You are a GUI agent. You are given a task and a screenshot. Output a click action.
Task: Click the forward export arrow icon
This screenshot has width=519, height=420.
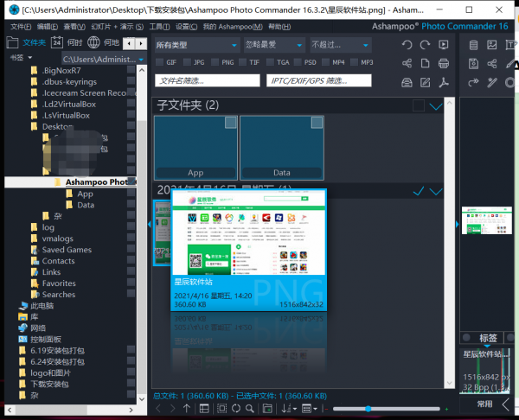click(474, 82)
